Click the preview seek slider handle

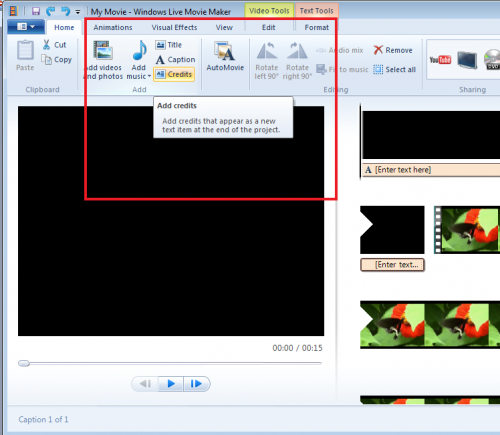click(24, 363)
